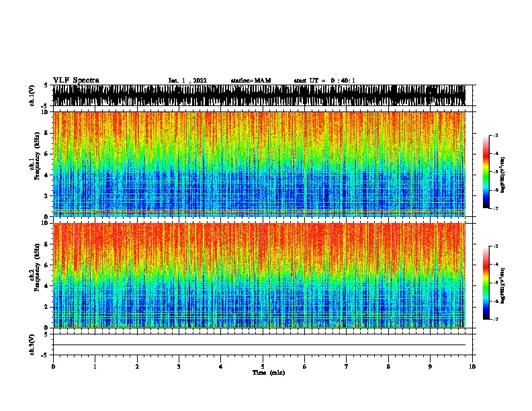Click the flat ch.3 voltage trace line

[259, 345]
